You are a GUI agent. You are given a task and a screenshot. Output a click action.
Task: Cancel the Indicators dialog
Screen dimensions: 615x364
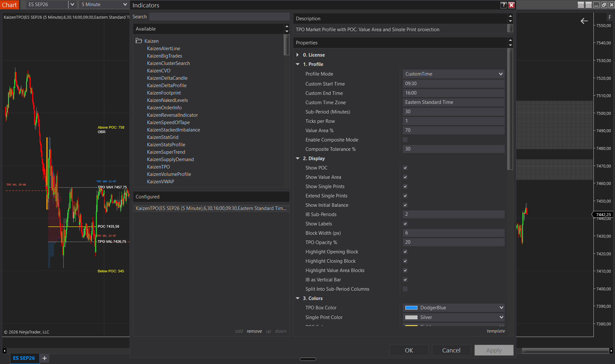pyautogui.click(x=451, y=350)
